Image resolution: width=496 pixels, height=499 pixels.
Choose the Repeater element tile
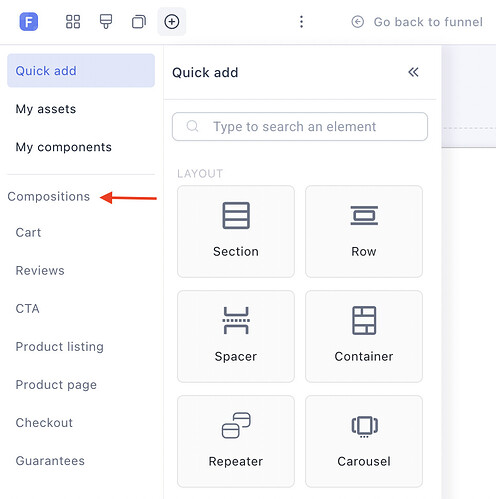[x=236, y=441]
